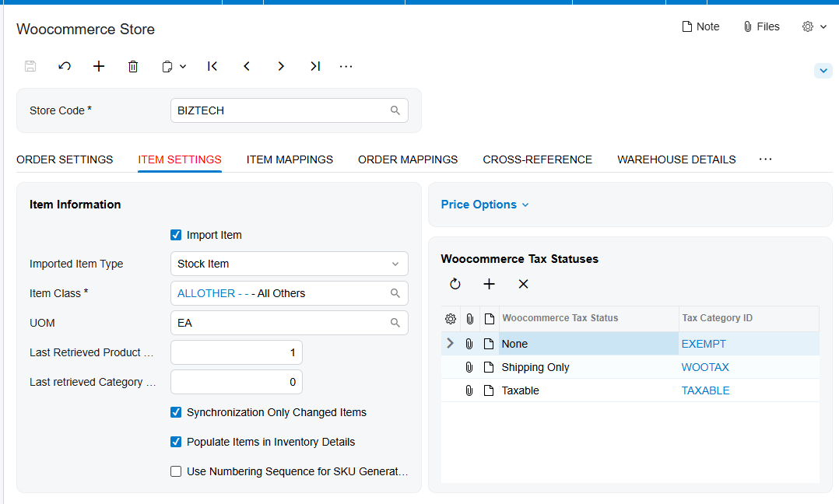This screenshot has width=839, height=504.
Task: Expand the None row chevron
Action: [x=450, y=344]
